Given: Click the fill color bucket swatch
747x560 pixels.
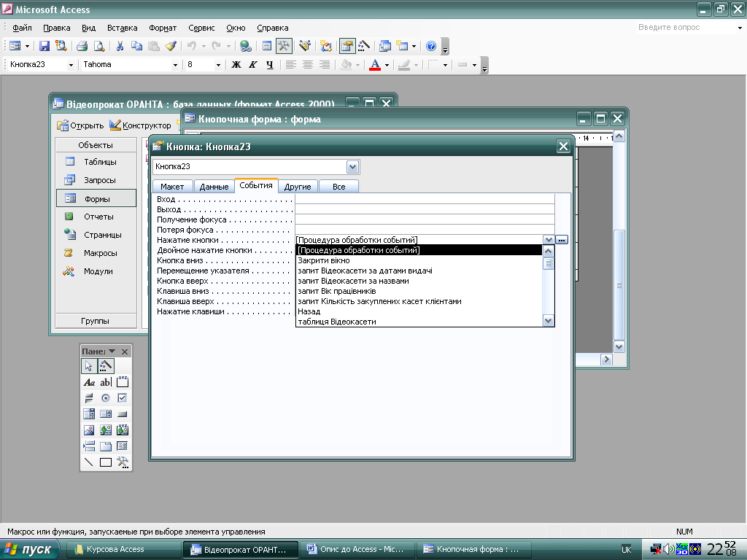Looking at the screenshot, I should [x=347, y=65].
